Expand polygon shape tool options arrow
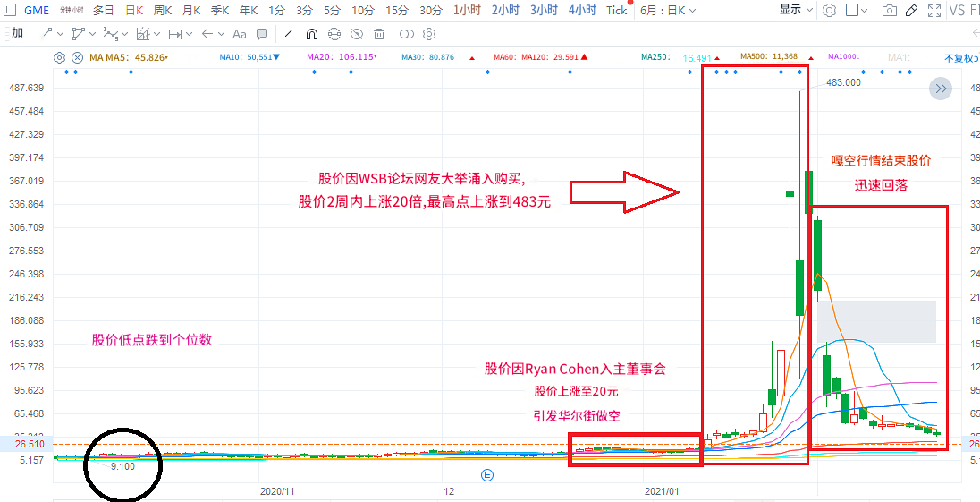Image resolution: width=980 pixels, height=502 pixels. [92, 34]
